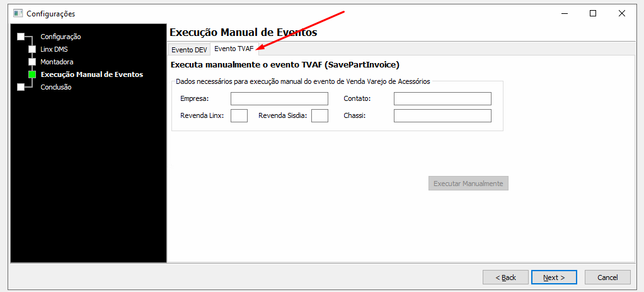Click the white marker beside Linx DMS
This screenshot has width=644, height=292.
[x=32, y=49]
